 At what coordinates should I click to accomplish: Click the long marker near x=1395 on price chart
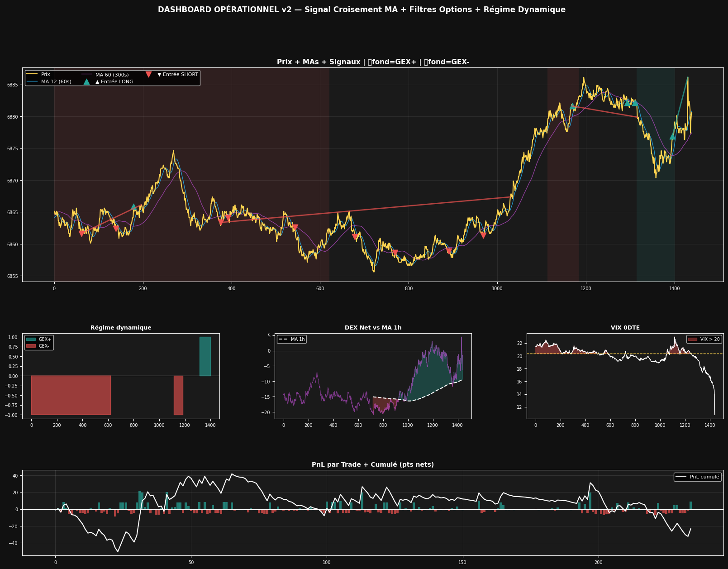(672, 136)
